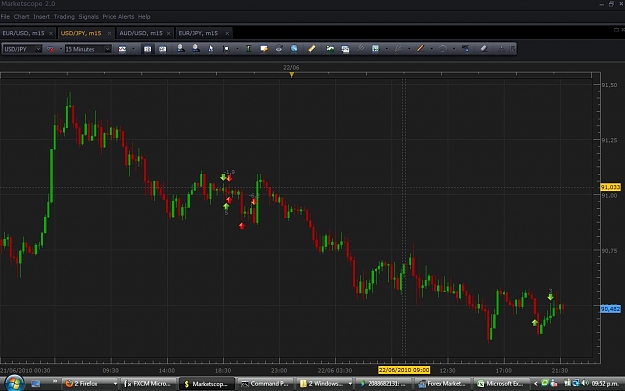The image size is (625, 391).
Task: Select the orange line drawing tool
Action: pyautogui.click(x=420, y=49)
